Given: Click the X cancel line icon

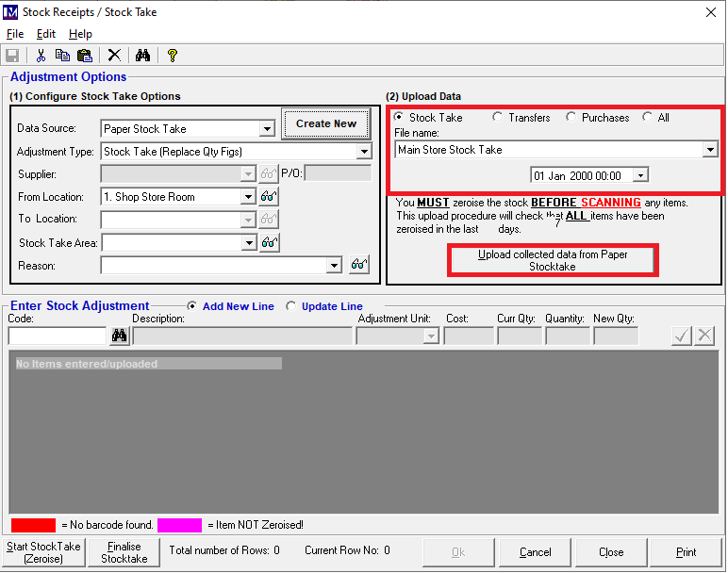Looking at the screenshot, I should click(x=704, y=336).
